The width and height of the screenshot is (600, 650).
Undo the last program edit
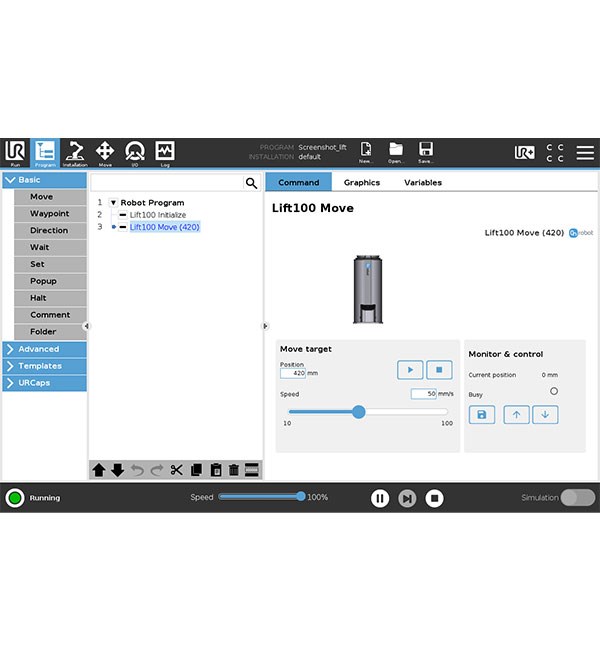(137, 470)
